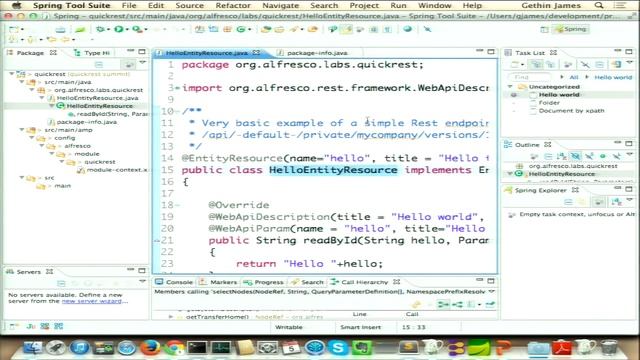Viewport: 640px width, 360px height.
Task: Click the HelloEntityResource class icon in Package Explorer
Action: pos(61,106)
